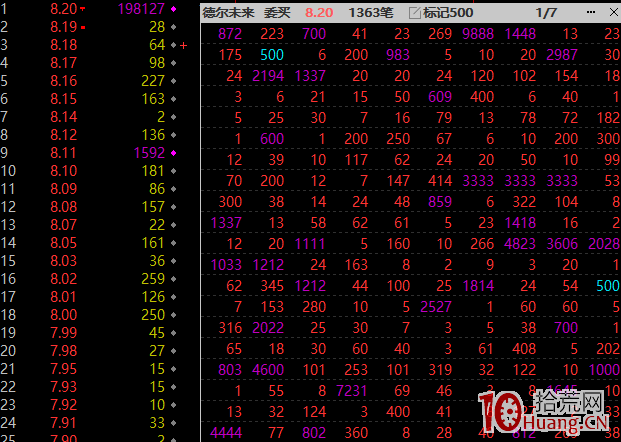The image size is (621, 442).
Task: Click the diamond icon in the 8.08 row
Action: [x=173, y=207]
